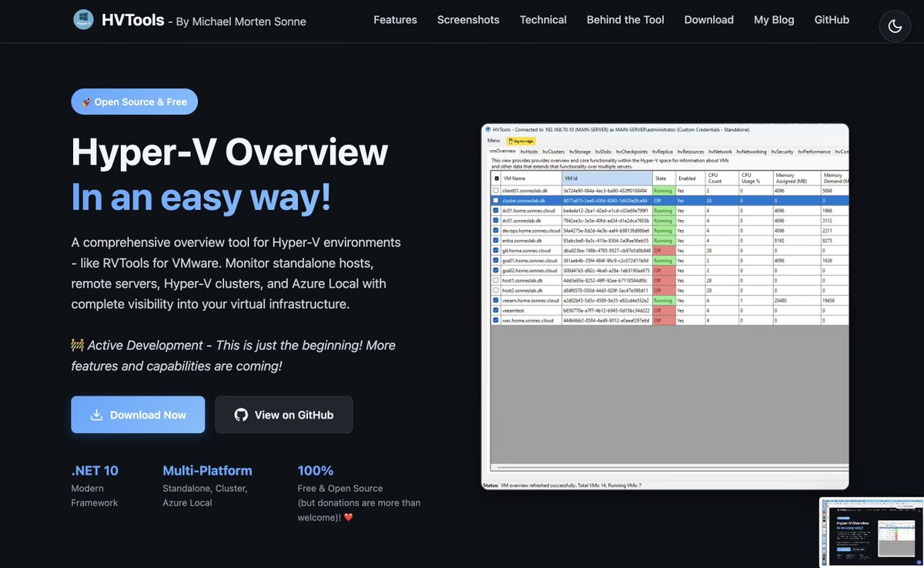This screenshot has height=568, width=924.
Task: Click the Download link in the top navigation
Action: click(x=709, y=20)
